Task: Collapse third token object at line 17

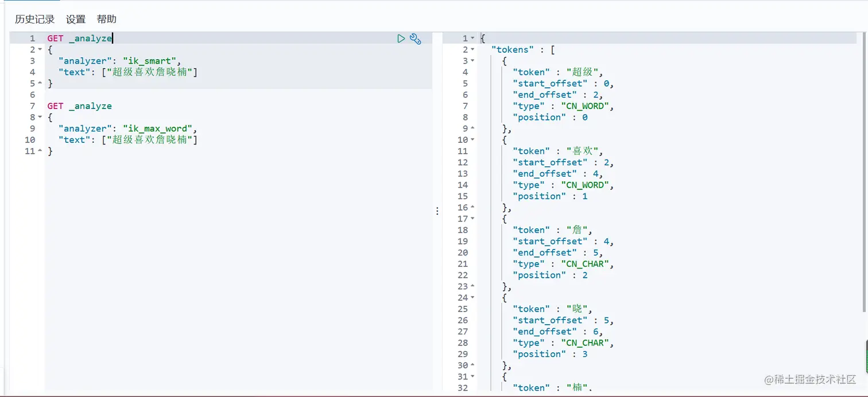Action: point(472,219)
